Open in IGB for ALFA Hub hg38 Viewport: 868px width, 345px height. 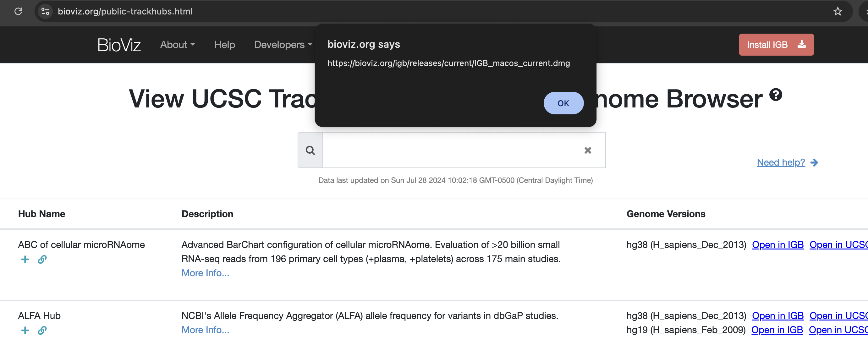coord(778,316)
